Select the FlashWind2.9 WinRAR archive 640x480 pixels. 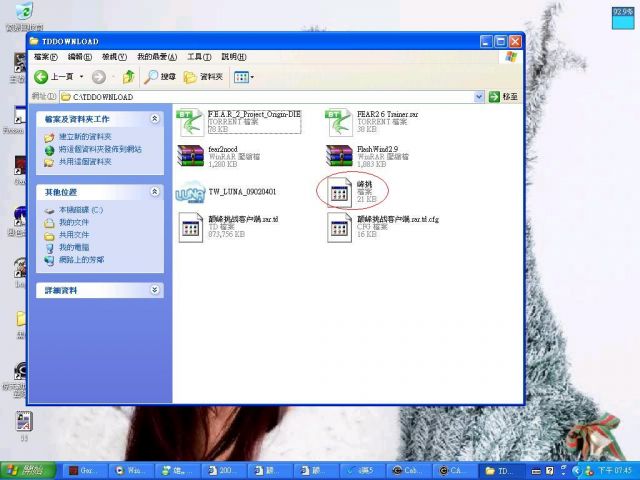pyautogui.click(x=341, y=156)
